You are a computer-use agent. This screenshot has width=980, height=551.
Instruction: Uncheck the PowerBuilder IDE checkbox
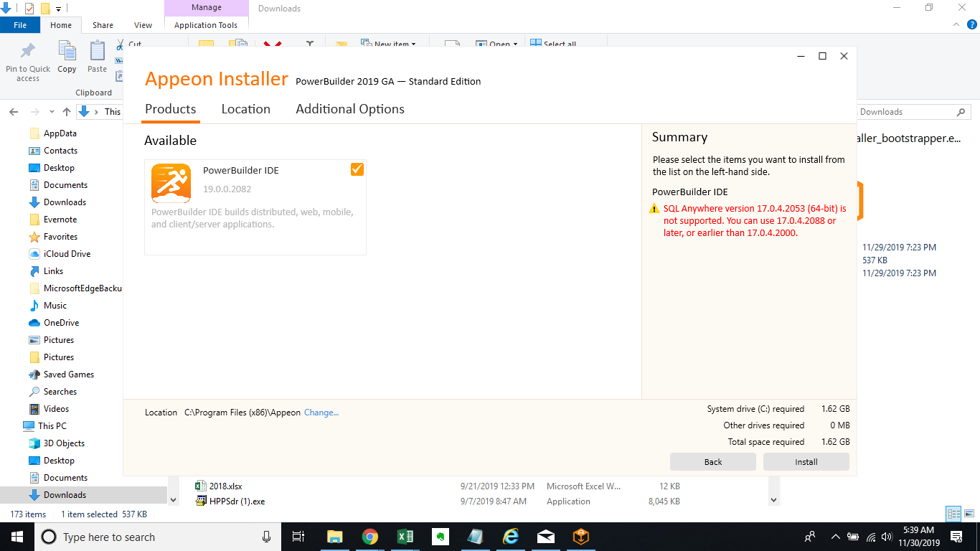[357, 169]
